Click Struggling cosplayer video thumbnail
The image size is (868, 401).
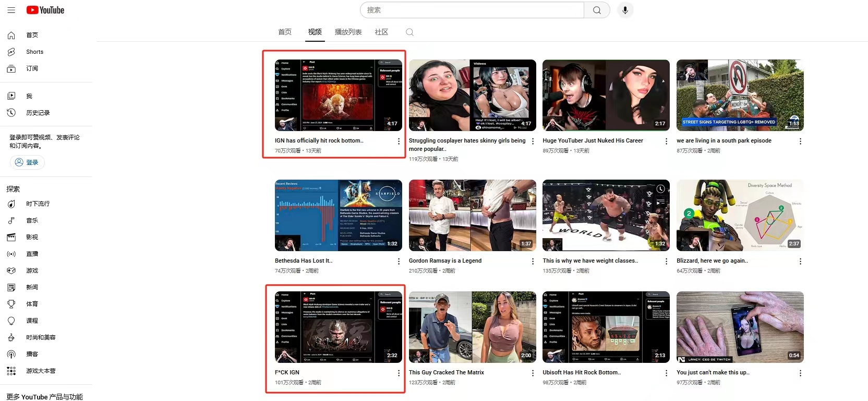tap(473, 95)
